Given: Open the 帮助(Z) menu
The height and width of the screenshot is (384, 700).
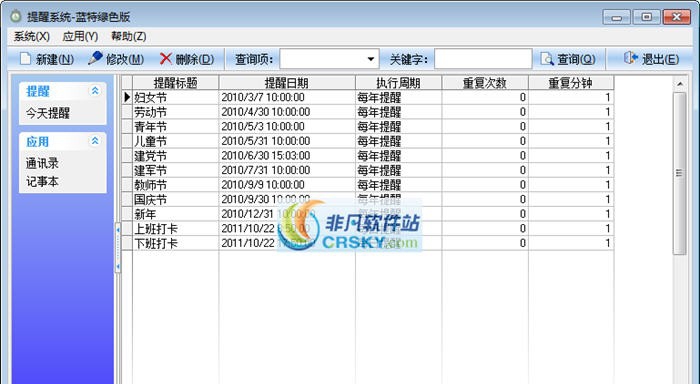Looking at the screenshot, I should tap(129, 37).
